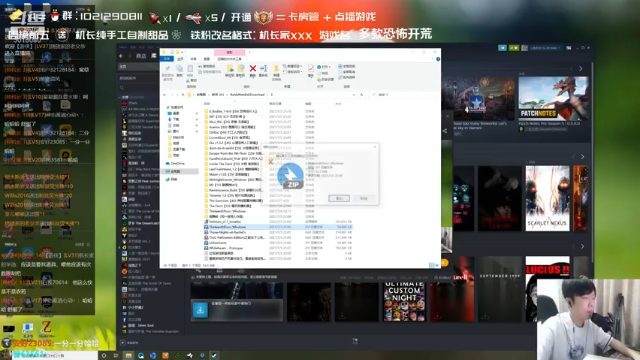Click the orange app icon on taskbar
Viewport: 640px width, 360px height.
tap(165, 356)
